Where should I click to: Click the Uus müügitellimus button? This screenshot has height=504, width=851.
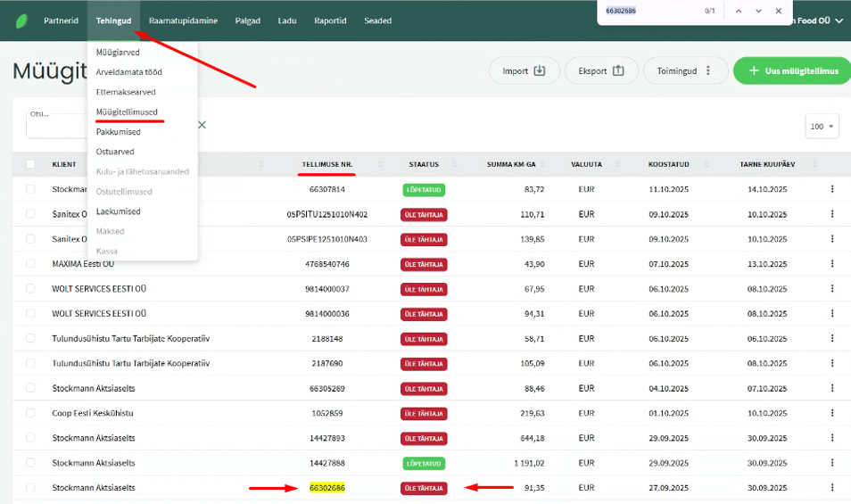[x=791, y=70]
